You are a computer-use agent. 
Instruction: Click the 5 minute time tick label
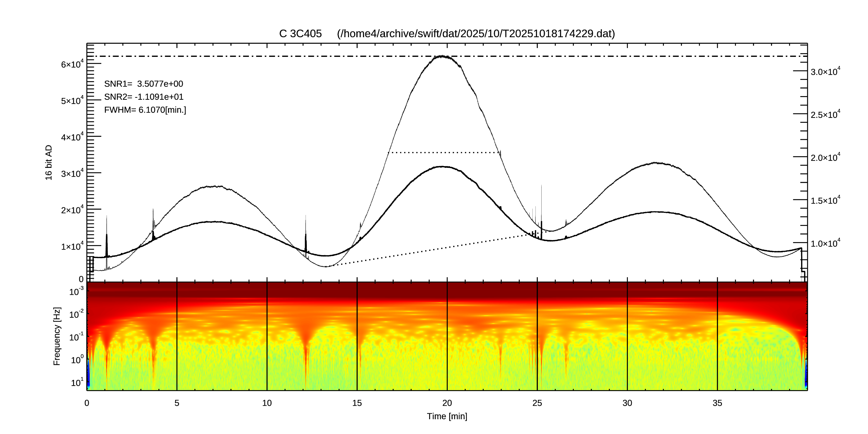click(177, 403)
